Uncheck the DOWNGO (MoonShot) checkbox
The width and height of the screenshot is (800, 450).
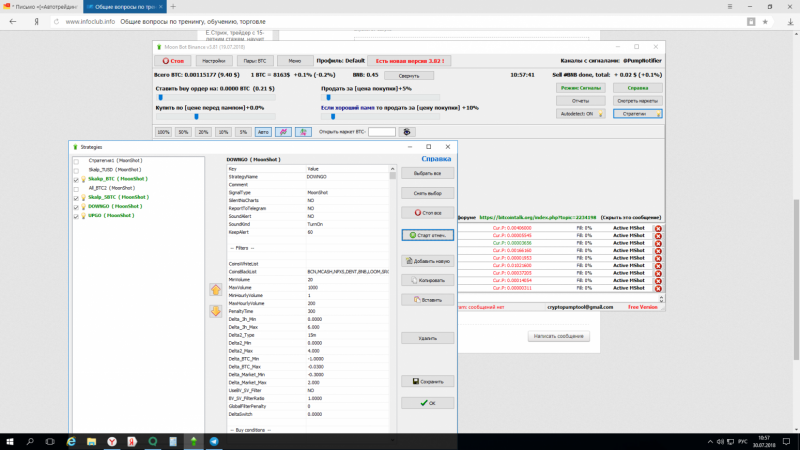(77, 207)
